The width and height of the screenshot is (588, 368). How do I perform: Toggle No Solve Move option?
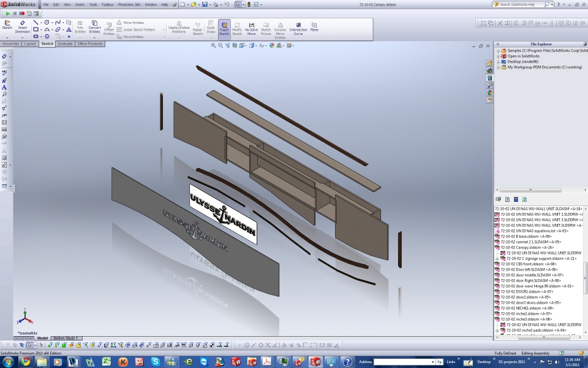[251, 29]
